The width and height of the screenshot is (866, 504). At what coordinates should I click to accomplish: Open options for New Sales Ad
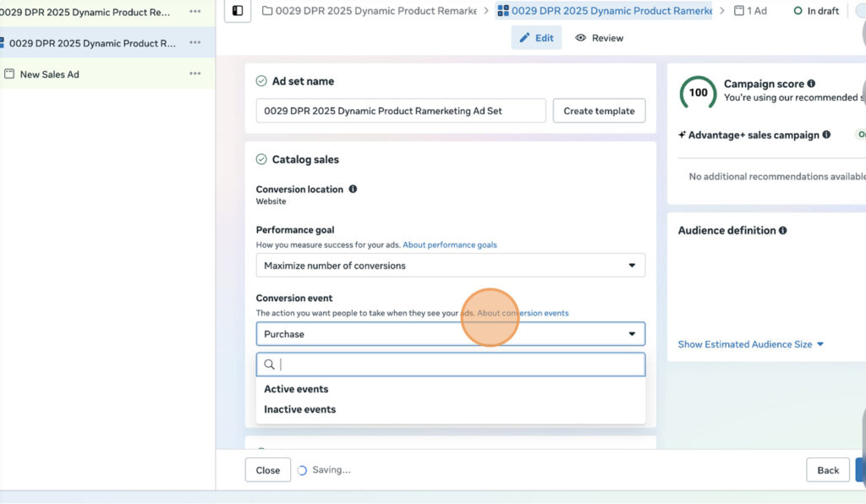[195, 74]
